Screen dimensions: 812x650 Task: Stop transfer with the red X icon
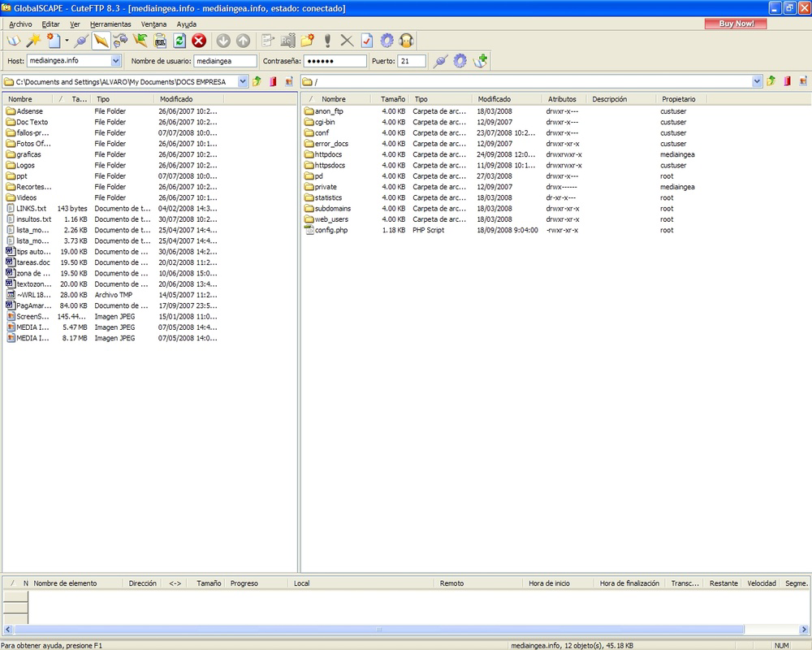(199, 41)
